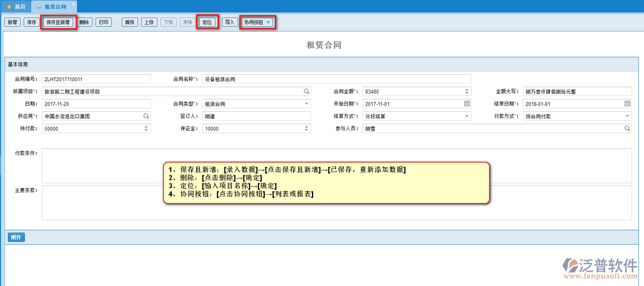This screenshot has width=644, height=286.
Task: Click the 保存且新增 button
Action: 59,22
